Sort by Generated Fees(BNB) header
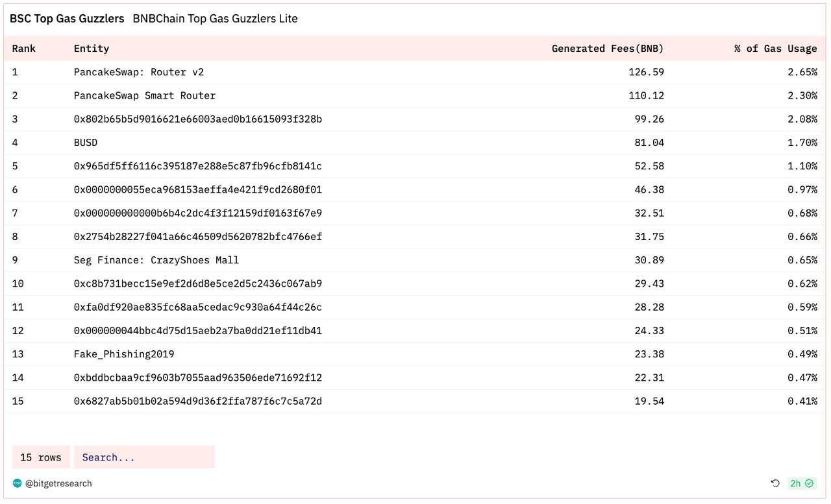 608,49
